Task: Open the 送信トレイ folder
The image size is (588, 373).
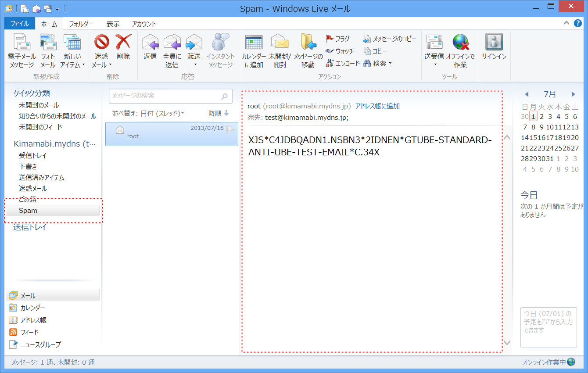Action: coord(30,227)
